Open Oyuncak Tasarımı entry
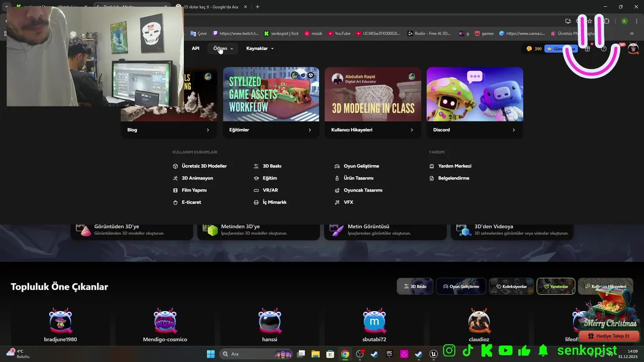The image size is (644, 362). 359,190
